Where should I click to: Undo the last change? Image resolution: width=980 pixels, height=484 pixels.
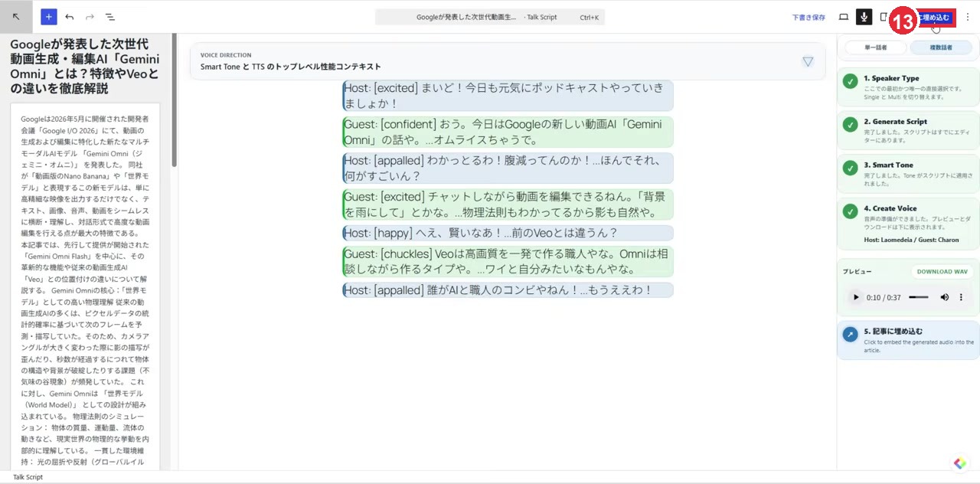click(70, 16)
